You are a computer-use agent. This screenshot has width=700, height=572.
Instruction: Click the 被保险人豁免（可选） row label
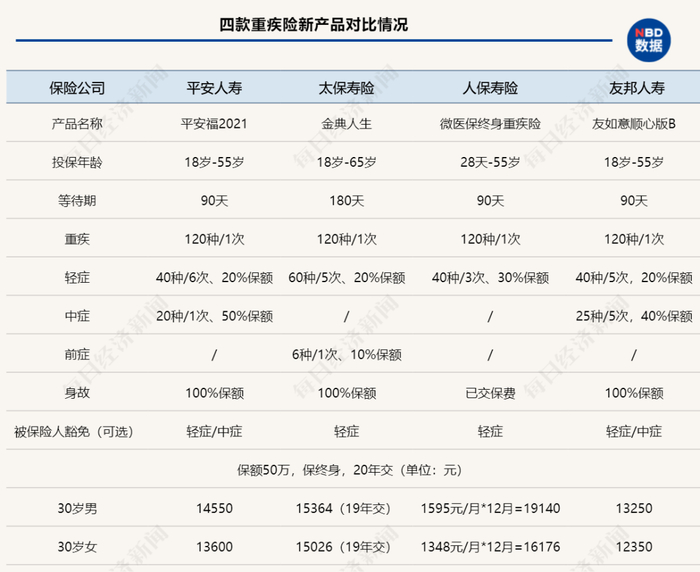74,432
